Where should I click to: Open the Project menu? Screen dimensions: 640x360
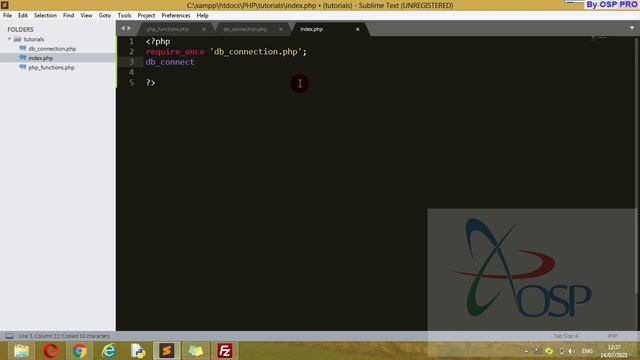click(x=146, y=16)
